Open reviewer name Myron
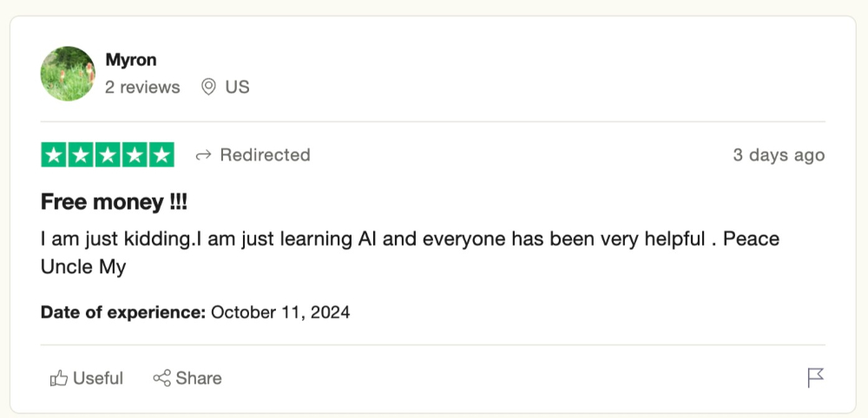 coord(130,60)
